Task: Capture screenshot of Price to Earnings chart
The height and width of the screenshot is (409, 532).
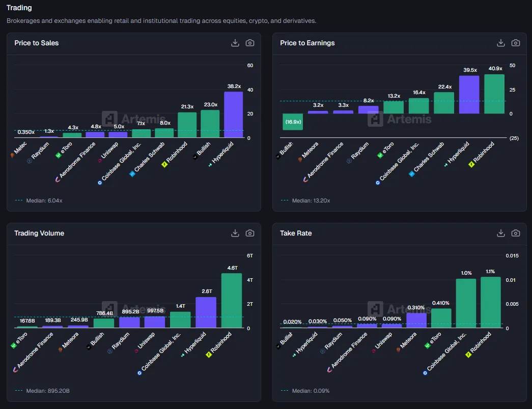Action: point(516,43)
